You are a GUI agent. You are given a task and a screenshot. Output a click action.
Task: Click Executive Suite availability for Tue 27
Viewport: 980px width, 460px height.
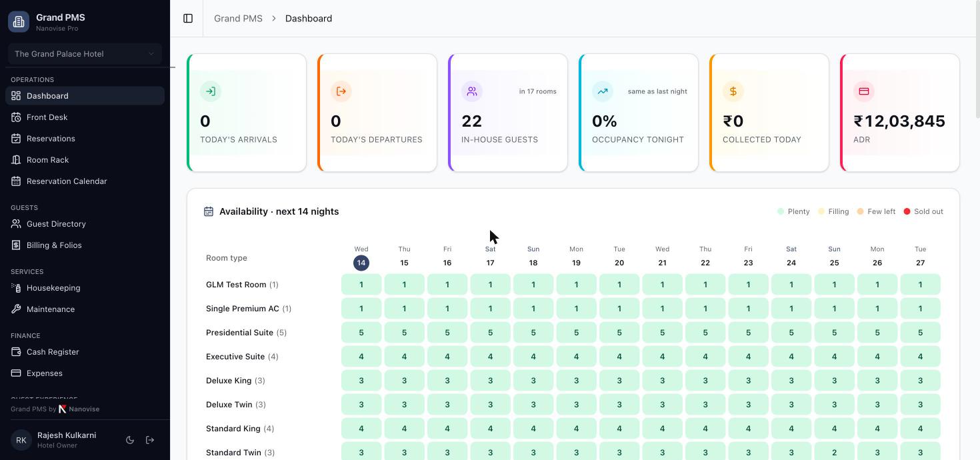pyautogui.click(x=921, y=357)
